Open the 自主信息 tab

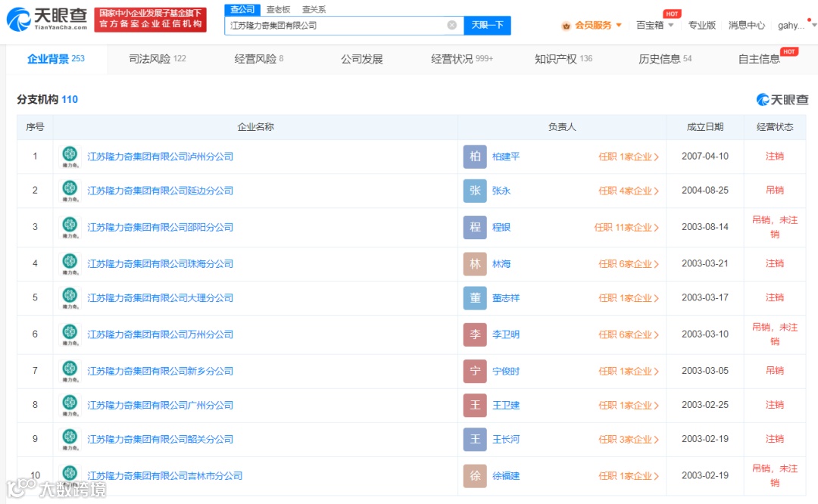click(759, 59)
